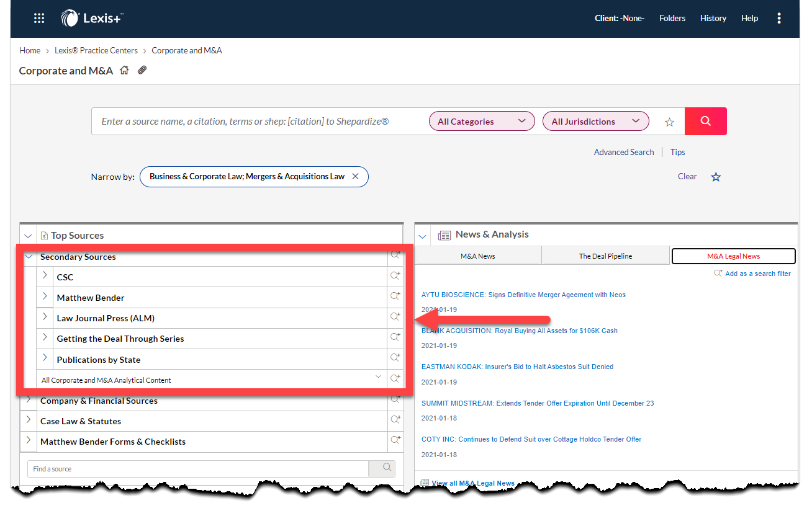This screenshot has width=812, height=521.
Task: Add Getting the Deal Through Series as filter
Action: click(x=395, y=337)
